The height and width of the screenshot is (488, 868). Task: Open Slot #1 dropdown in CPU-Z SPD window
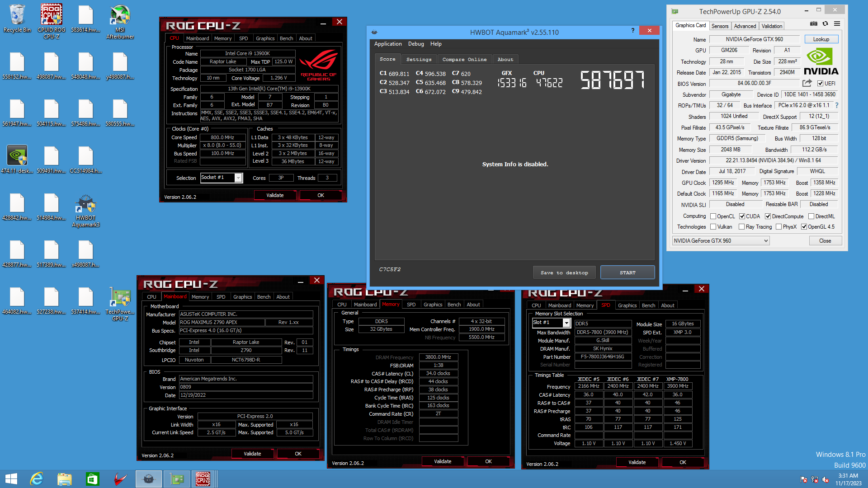point(551,323)
